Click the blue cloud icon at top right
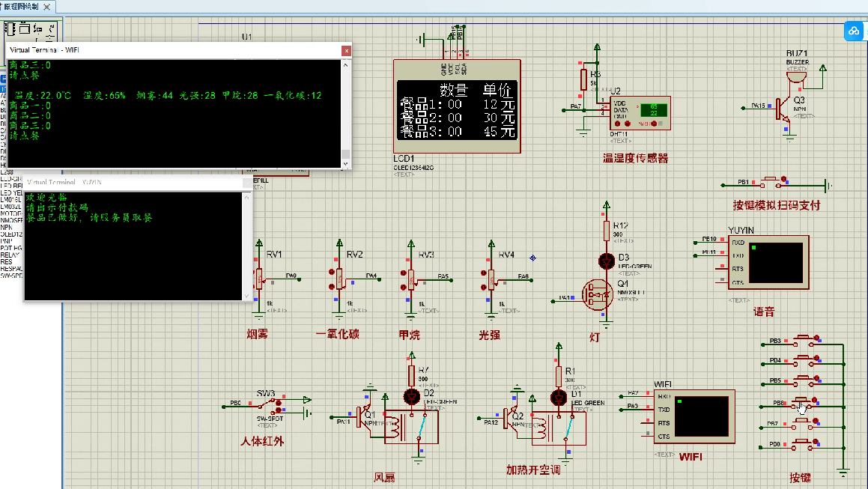Screen dimensions: 868x489 [x=854, y=31]
